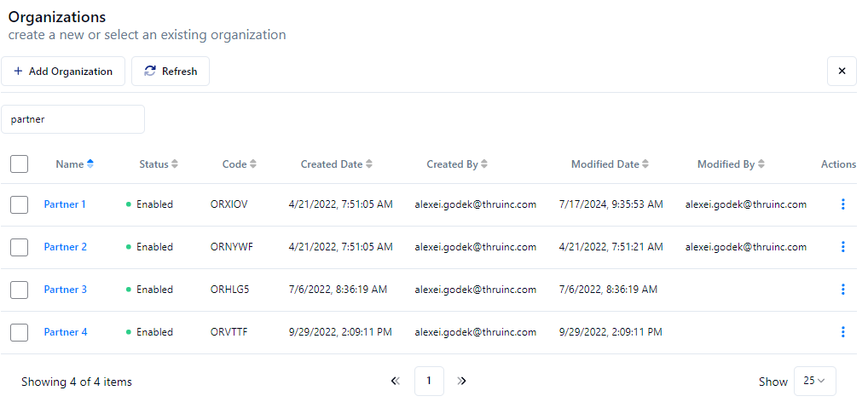Open three-dot menu for Partner 2 row
Image resolution: width=868 pixels, height=402 pixels.
click(x=842, y=247)
